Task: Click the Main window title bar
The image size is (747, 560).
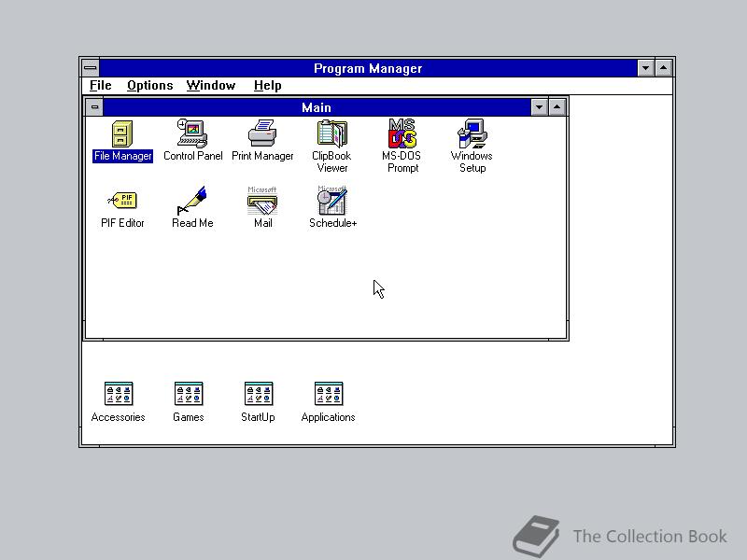Action: click(317, 107)
